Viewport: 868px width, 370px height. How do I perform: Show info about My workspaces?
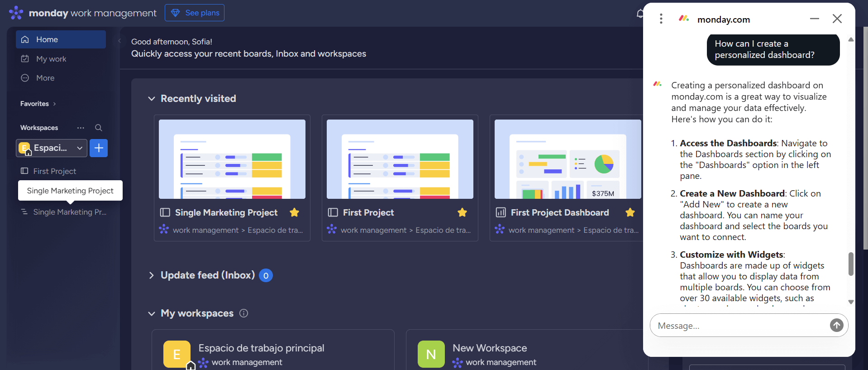tap(243, 313)
